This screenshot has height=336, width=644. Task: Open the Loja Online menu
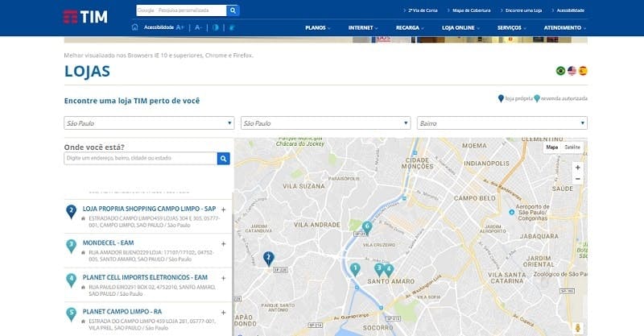tap(460, 27)
